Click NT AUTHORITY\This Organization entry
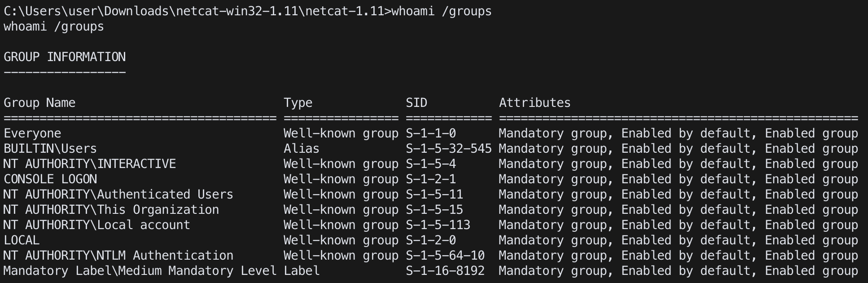Viewport: 868px width, 283px height. (x=111, y=210)
